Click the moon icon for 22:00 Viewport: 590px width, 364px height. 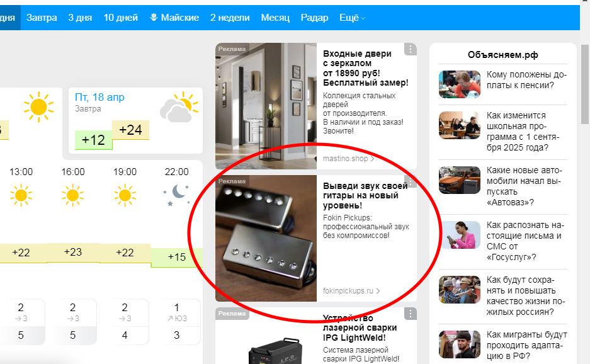(176, 195)
